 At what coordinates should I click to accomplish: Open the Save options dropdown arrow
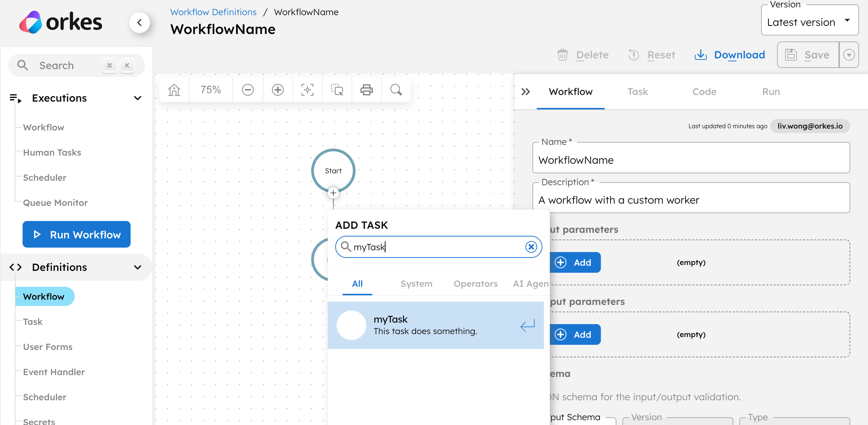tap(849, 55)
